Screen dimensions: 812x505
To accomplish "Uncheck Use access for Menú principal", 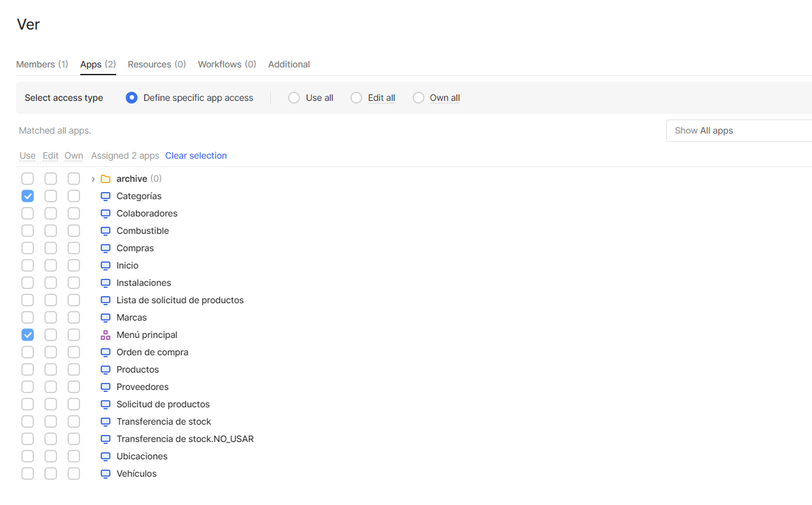I will pos(28,335).
